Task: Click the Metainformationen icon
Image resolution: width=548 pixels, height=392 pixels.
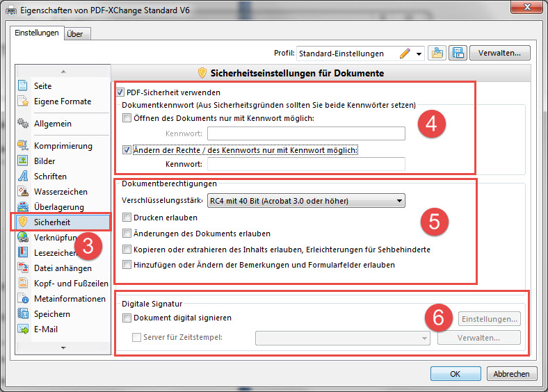Action: [x=23, y=298]
